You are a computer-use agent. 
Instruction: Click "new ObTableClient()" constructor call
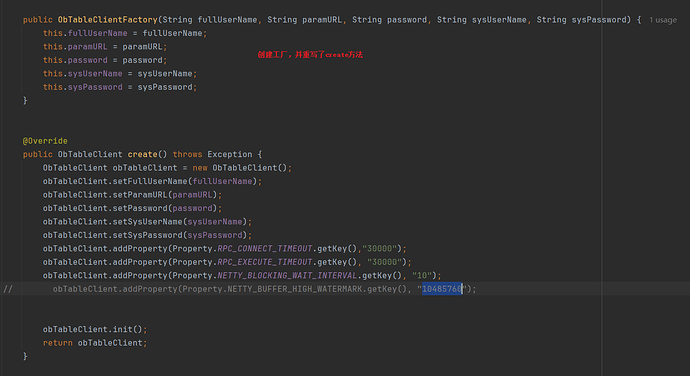tap(239, 168)
